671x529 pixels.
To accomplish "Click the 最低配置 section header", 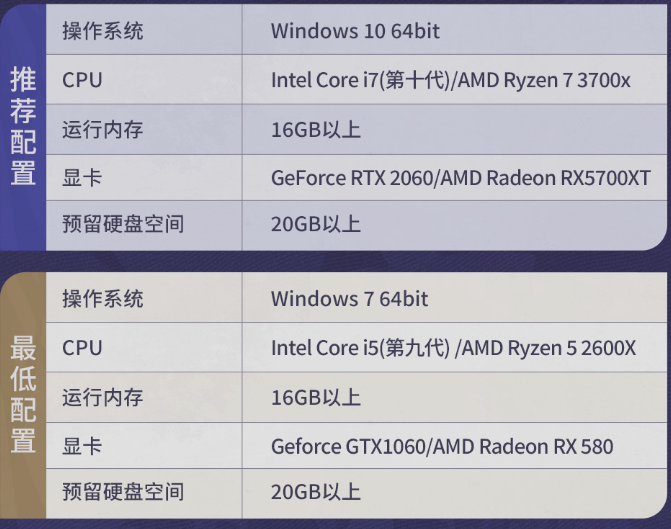I will [x=23, y=394].
